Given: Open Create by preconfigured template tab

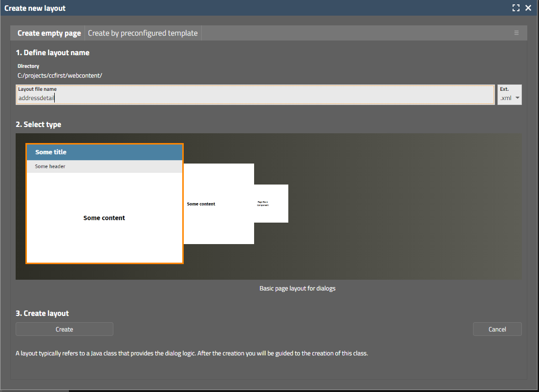Looking at the screenshot, I should click(x=143, y=33).
